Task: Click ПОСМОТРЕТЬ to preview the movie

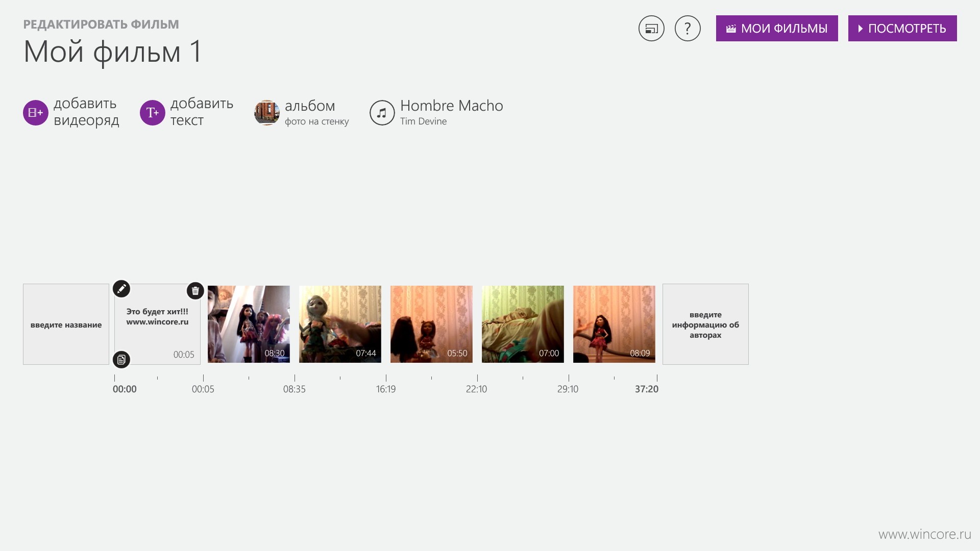Action: [x=902, y=29]
